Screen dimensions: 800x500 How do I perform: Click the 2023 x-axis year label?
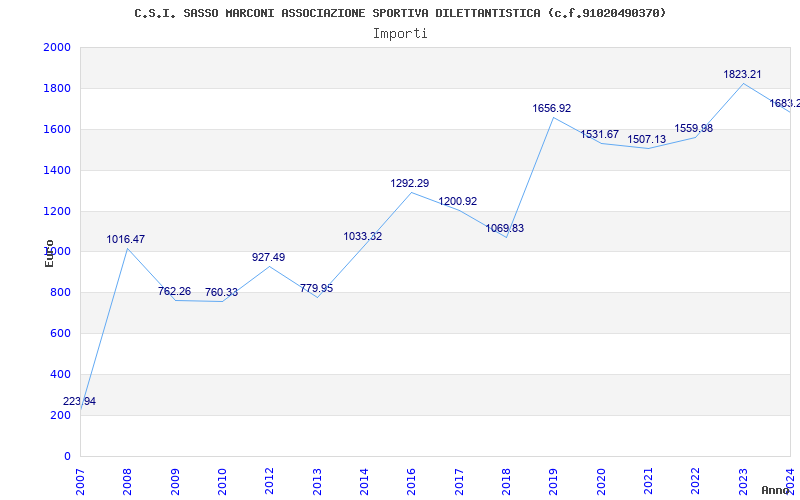pos(743,480)
